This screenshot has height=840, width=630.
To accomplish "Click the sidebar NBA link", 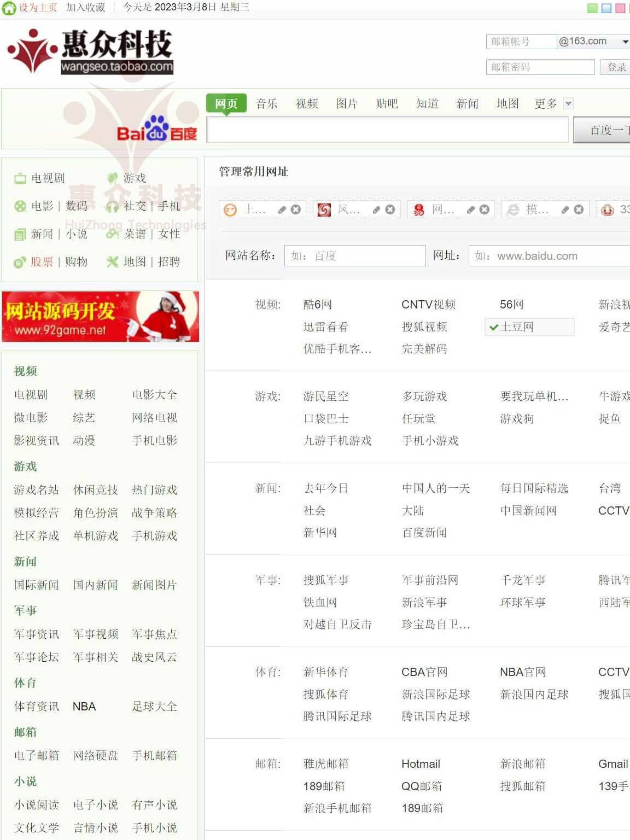I will point(84,707).
